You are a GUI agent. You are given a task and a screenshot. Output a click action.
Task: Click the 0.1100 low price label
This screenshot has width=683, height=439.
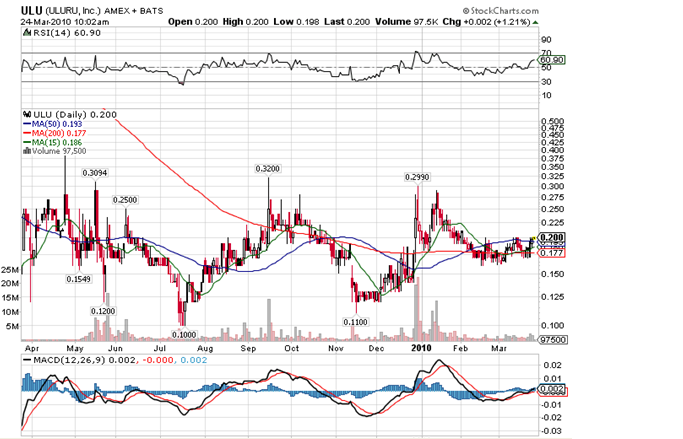pos(356,322)
